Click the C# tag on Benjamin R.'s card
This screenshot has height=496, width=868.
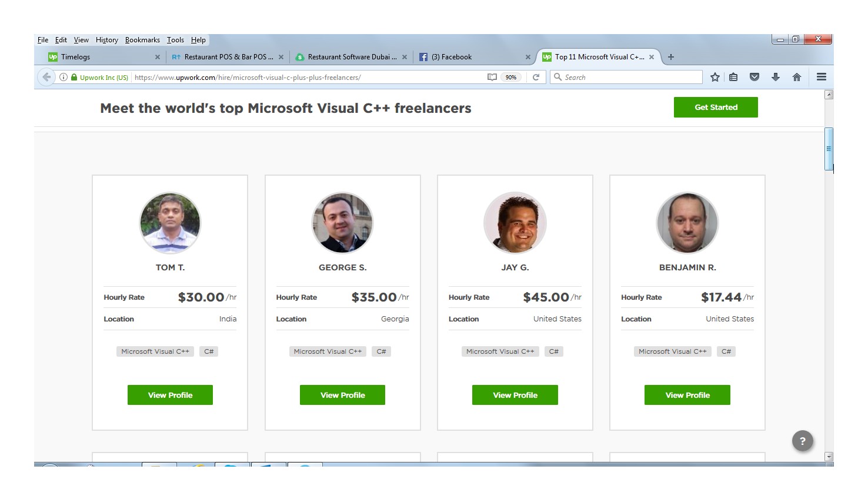coord(726,351)
